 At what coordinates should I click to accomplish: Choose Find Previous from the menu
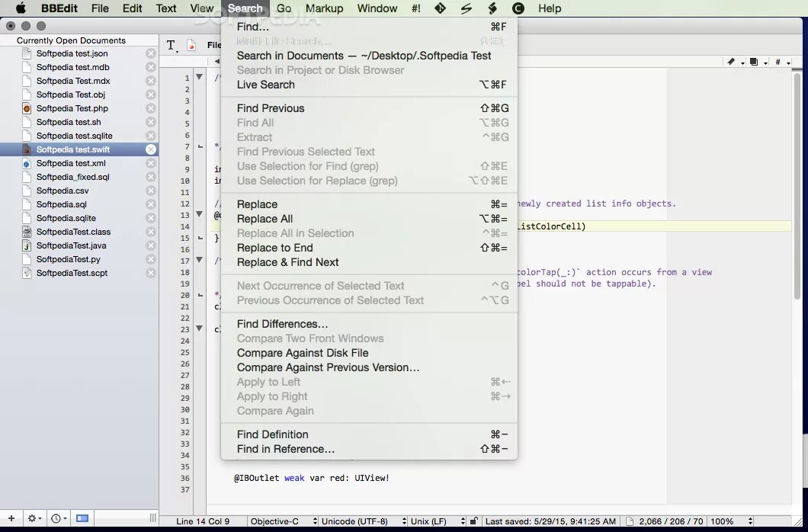[x=369, y=108]
